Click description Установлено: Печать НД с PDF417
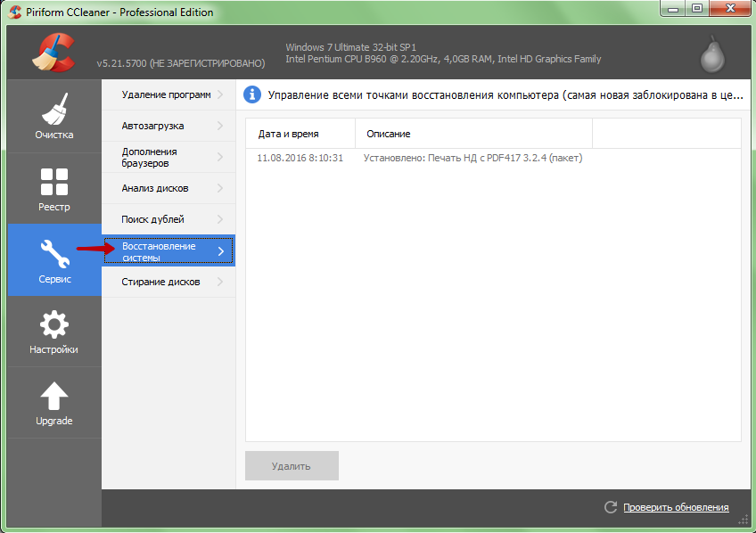Image resolution: width=756 pixels, height=533 pixels. 473,158
